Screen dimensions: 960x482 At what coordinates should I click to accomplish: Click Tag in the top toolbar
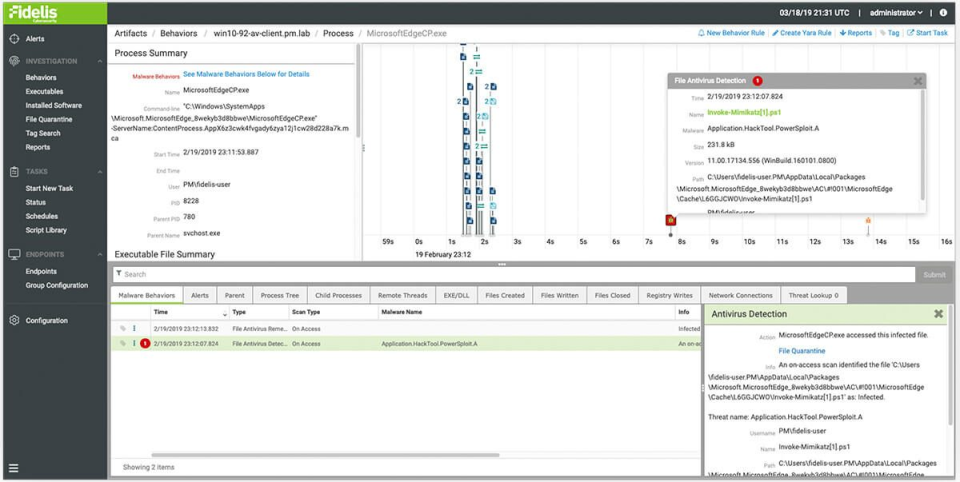point(890,33)
